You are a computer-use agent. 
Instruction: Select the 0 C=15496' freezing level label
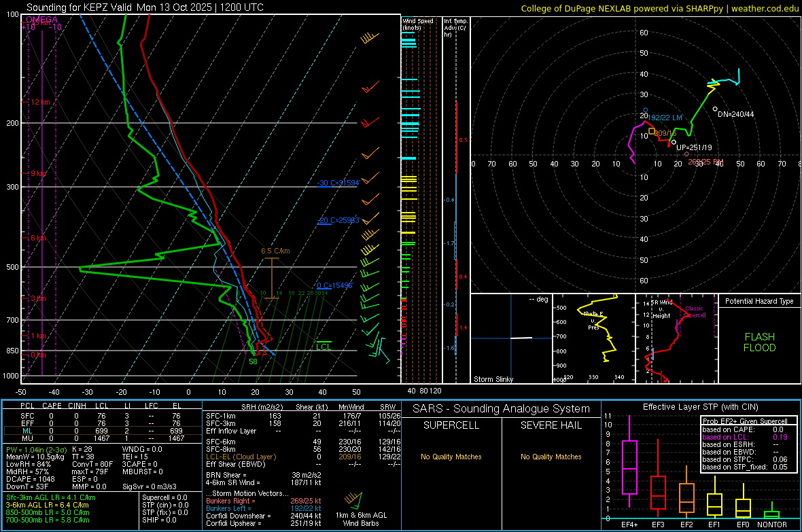tap(335, 285)
